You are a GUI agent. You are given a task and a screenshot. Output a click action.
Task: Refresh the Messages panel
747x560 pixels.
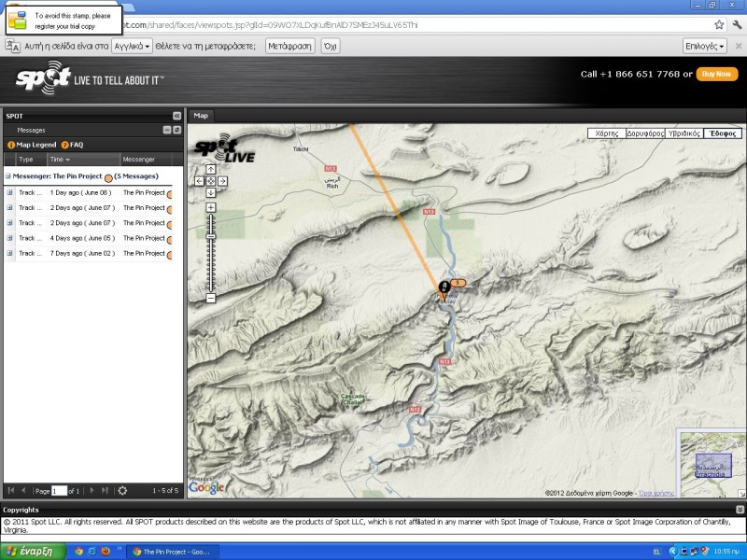[176, 130]
